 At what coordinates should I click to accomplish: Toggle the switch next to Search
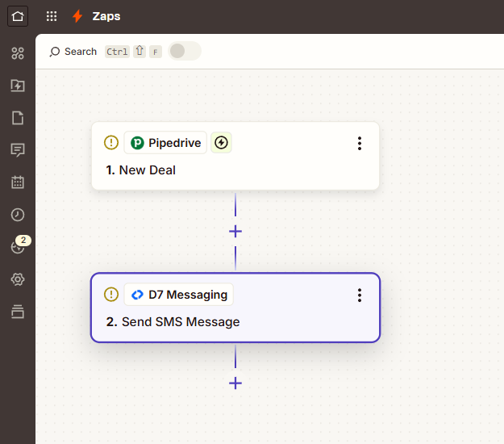(x=185, y=51)
